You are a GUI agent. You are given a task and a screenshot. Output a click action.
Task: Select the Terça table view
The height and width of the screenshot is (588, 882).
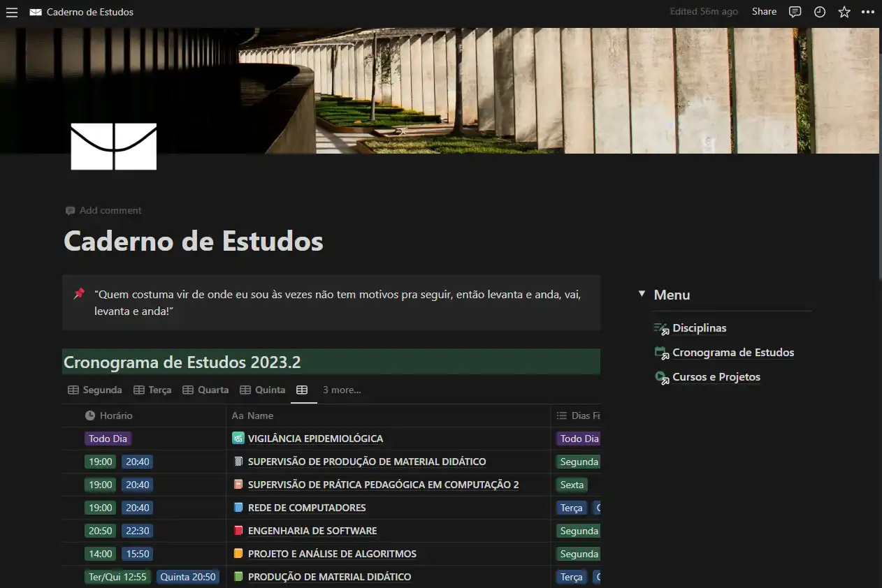[152, 390]
